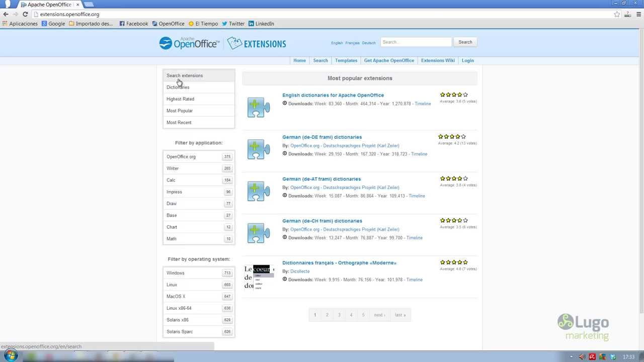Screen dimensions: 644x362
Task: Click the system tray clock
Action: [x=628, y=357]
